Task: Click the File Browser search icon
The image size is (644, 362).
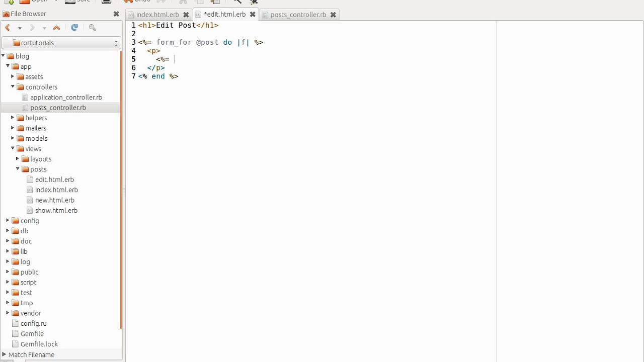Action: (92, 28)
